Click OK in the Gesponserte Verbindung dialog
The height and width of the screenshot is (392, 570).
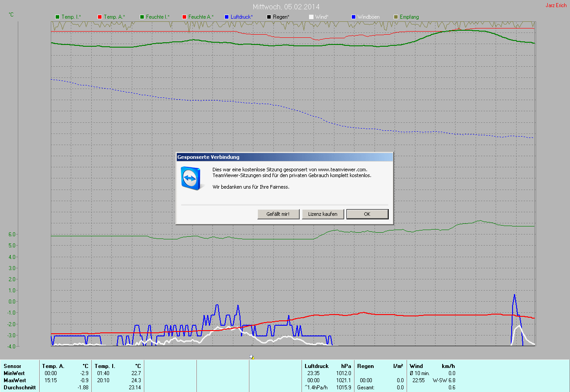[367, 214]
